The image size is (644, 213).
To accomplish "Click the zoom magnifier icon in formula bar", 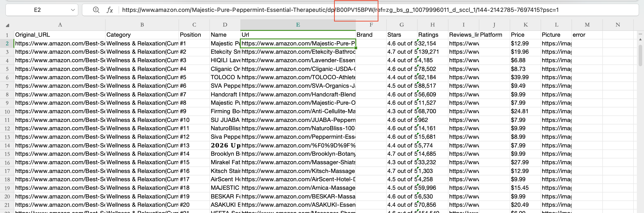I will click(x=96, y=10).
